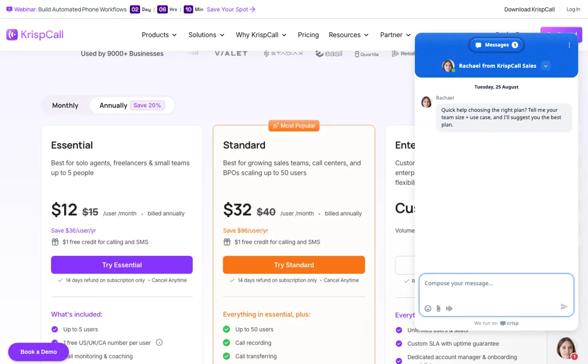Click the KrispCall logo
The width and height of the screenshot is (588, 364).
click(35, 35)
